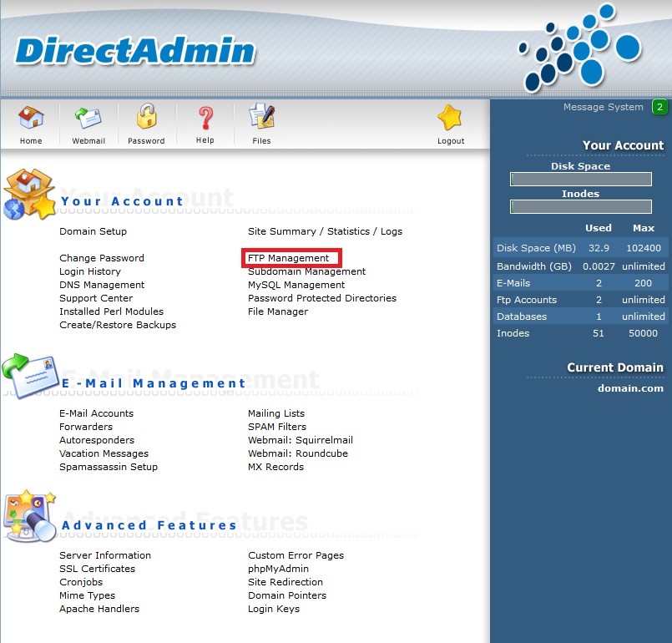Click the Disk Space usage bar

point(581,180)
